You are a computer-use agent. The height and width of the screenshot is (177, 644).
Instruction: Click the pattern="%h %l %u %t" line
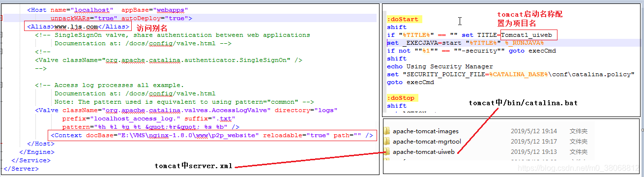(151, 127)
